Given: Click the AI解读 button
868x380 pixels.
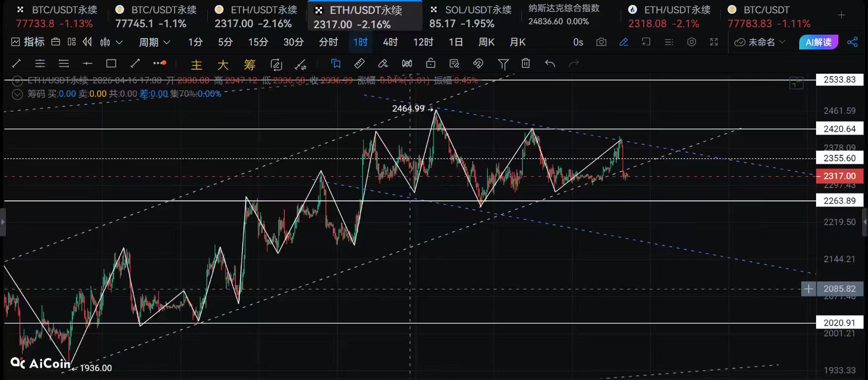Looking at the screenshot, I should point(819,42).
